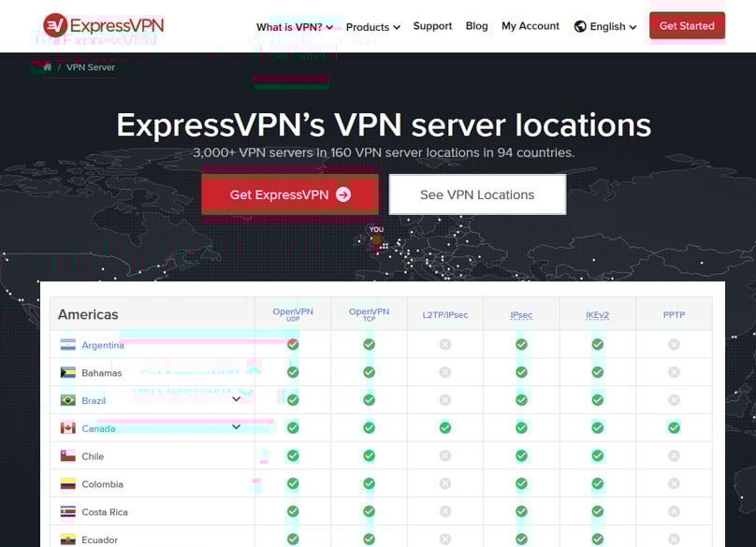
Task: Click the OpenVPN UDP column header
Action: click(293, 314)
